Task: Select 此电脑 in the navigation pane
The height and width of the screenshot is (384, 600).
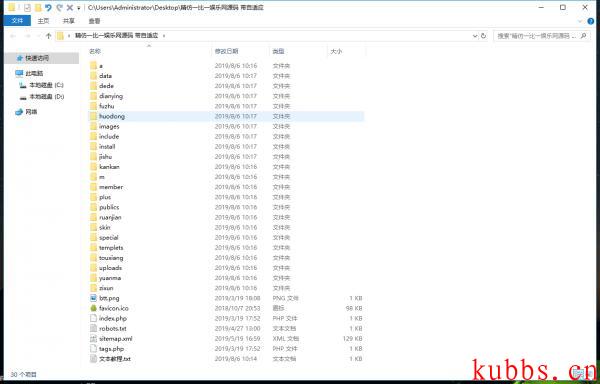Action: (34, 73)
